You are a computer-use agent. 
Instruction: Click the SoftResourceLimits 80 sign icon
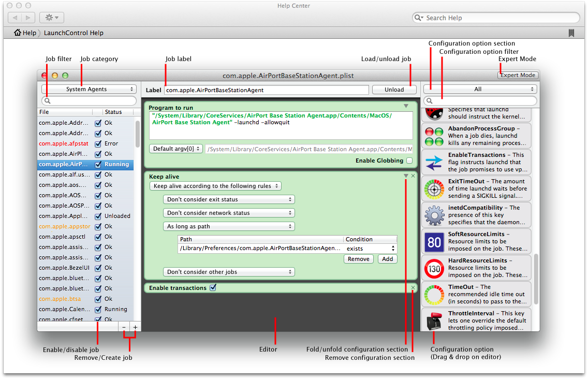pyautogui.click(x=434, y=242)
